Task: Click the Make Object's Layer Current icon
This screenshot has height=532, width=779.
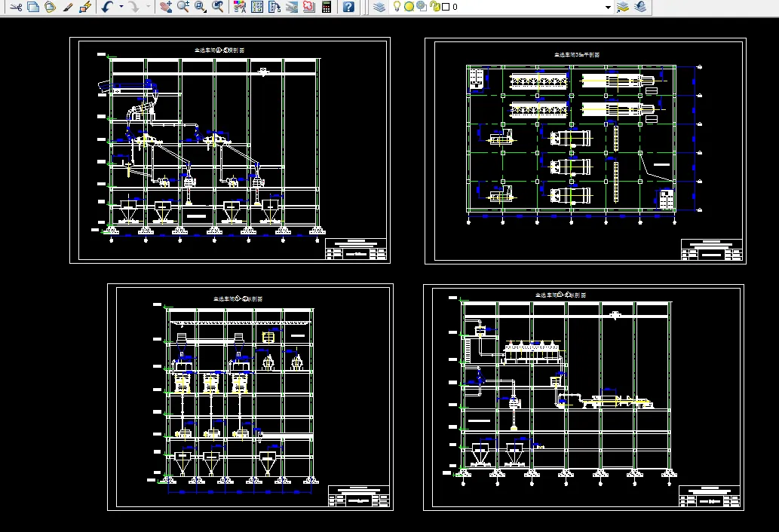Action: [622, 7]
